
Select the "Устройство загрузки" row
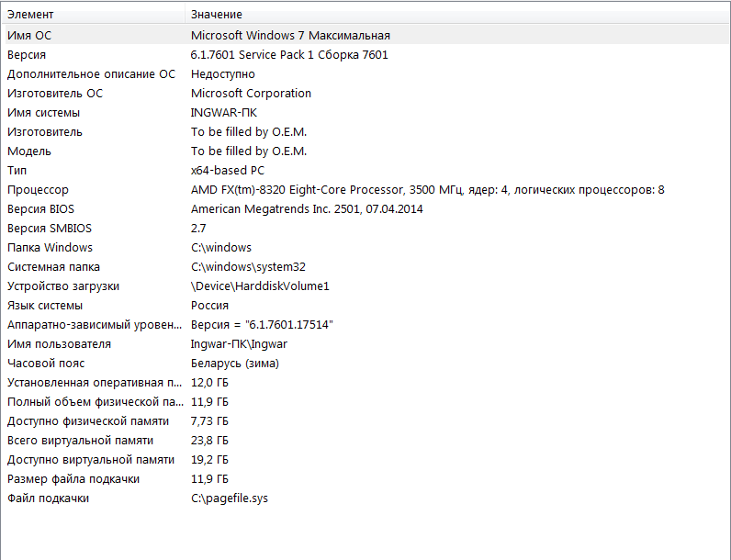63,286
